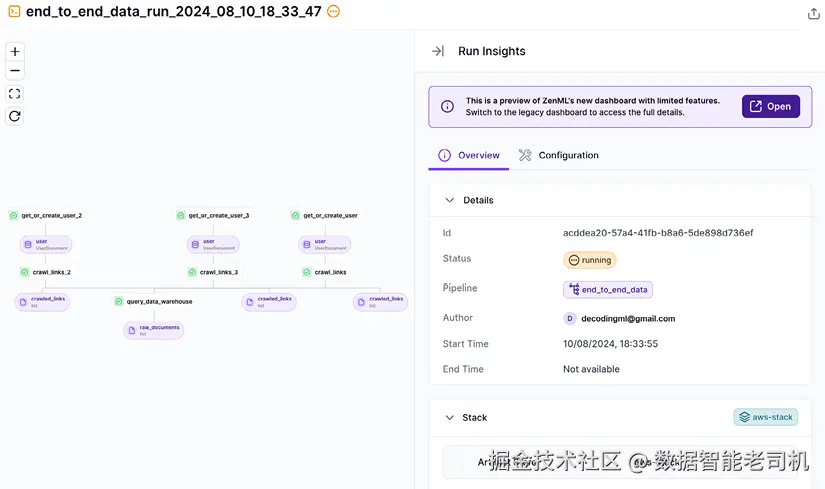Zoom out of the pipeline graph
This screenshot has height=489, width=825.
[x=15, y=71]
